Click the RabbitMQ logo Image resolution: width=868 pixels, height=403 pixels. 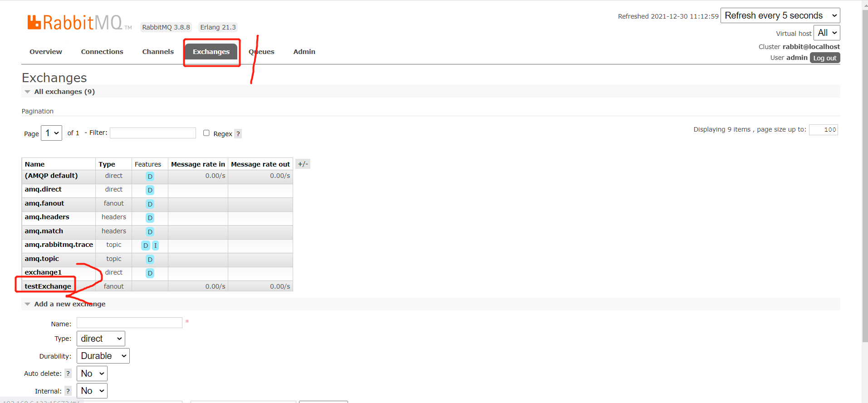(x=79, y=22)
